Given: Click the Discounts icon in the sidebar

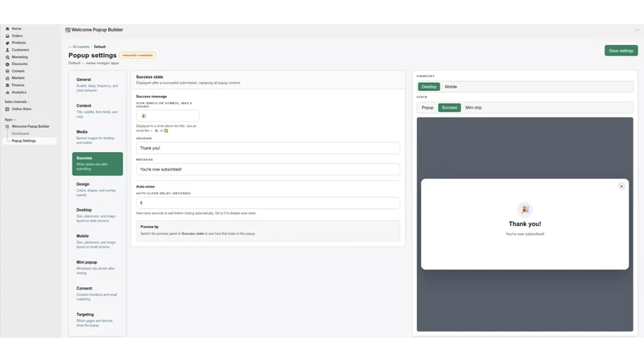Looking at the screenshot, I should pos(7,64).
